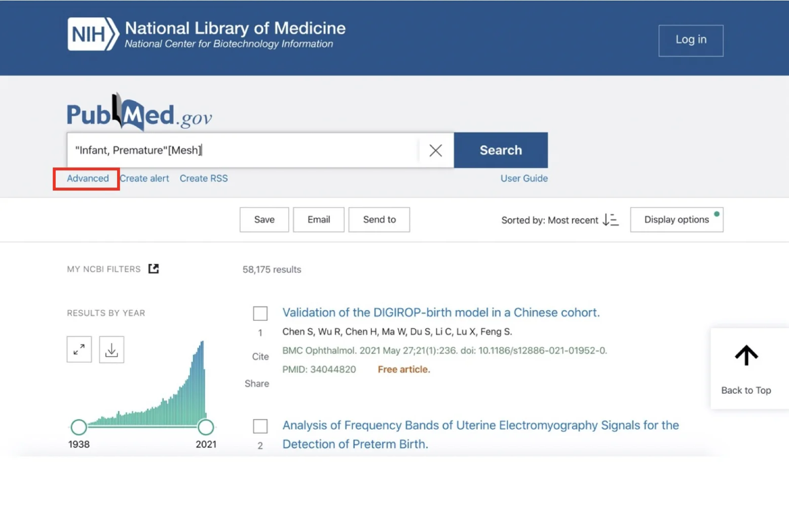This screenshot has width=789, height=532.
Task: Open the Display options dropdown
Action: coord(676,220)
